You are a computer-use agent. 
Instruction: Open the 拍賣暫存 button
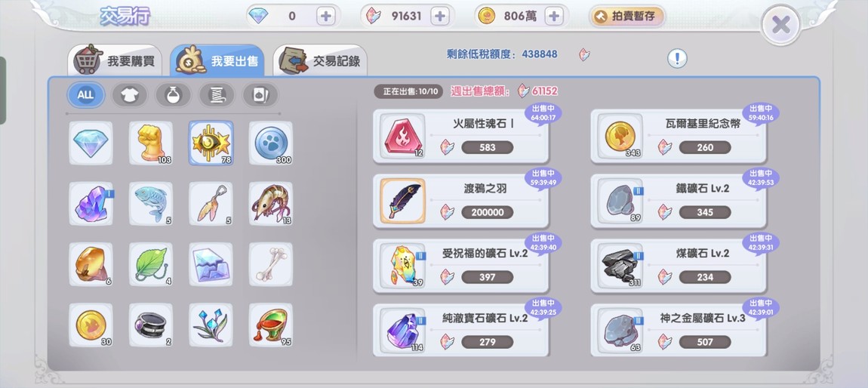pos(626,17)
